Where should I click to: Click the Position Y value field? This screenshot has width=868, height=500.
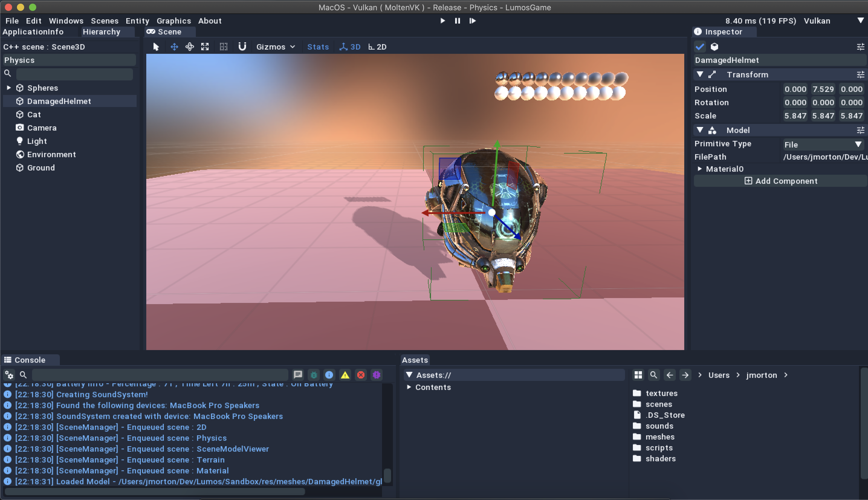[x=823, y=89]
